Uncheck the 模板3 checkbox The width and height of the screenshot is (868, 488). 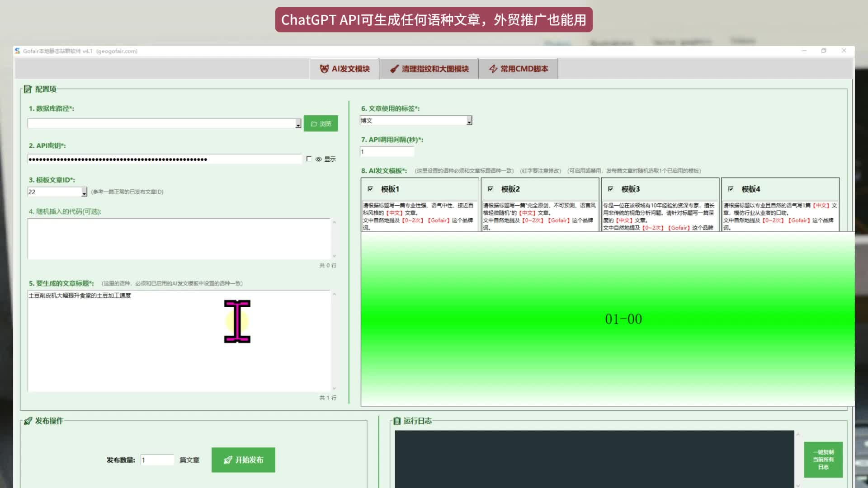coord(610,189)
